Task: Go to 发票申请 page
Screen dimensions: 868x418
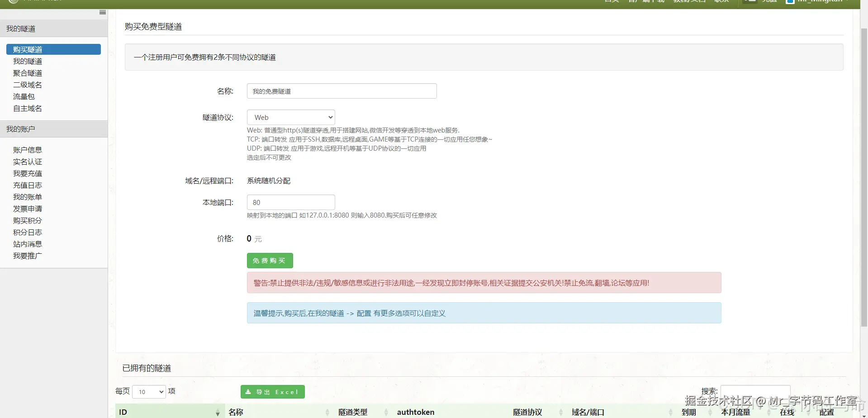Action: pyautogui.click(x=28, y=209)
